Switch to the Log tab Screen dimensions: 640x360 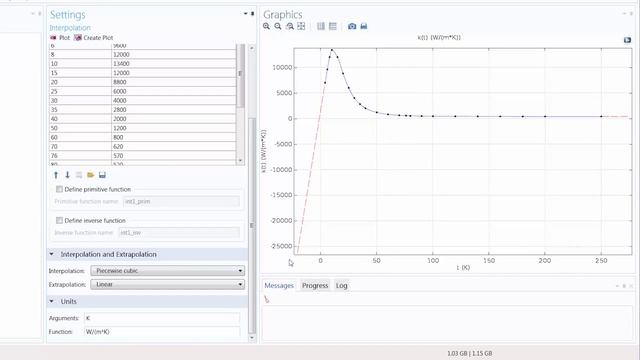(342, 286)
